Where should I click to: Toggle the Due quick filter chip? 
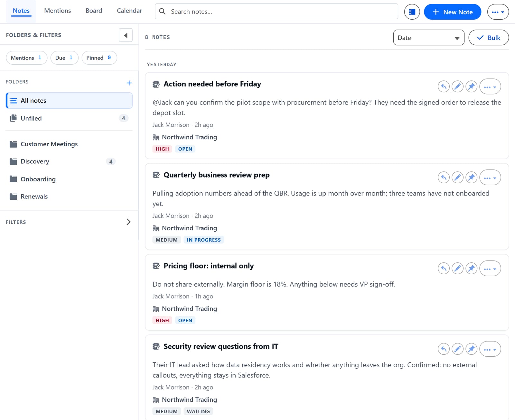tap(64, 58)
